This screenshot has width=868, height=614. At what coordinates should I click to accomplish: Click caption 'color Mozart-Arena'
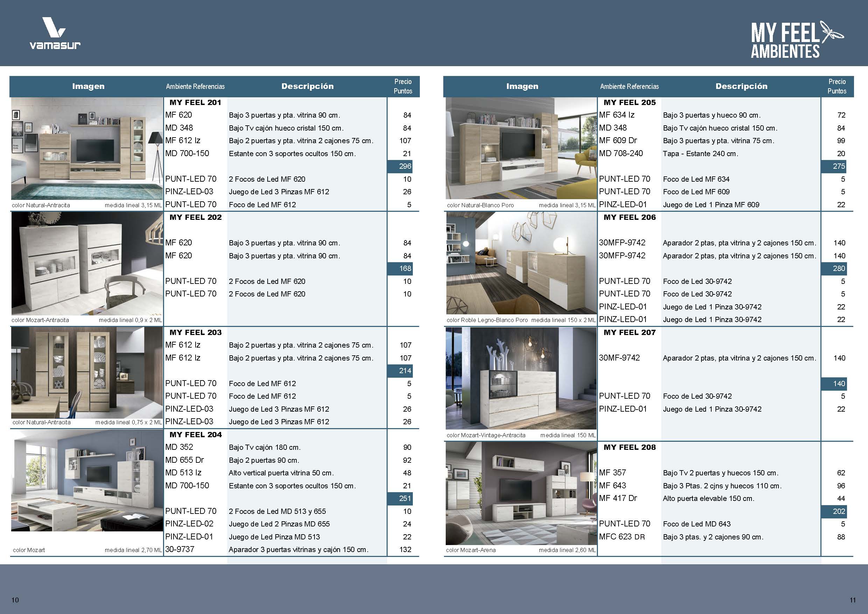point(471,550)
